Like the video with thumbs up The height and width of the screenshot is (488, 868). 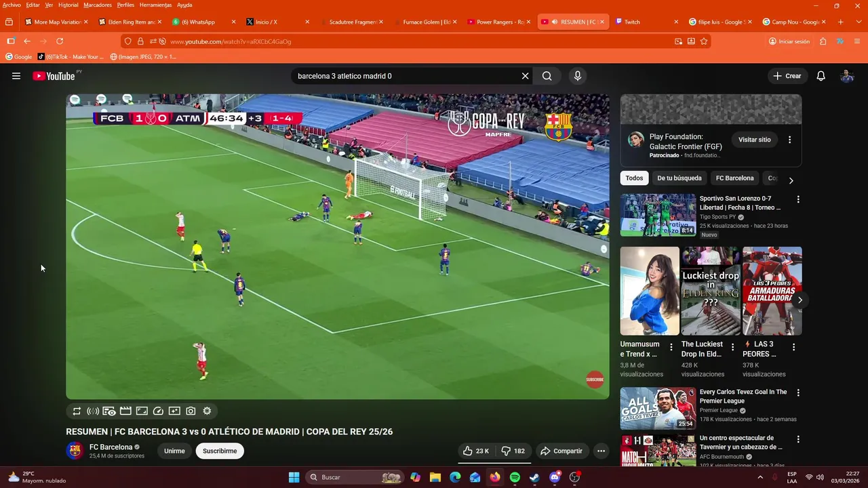click(475, 451)
